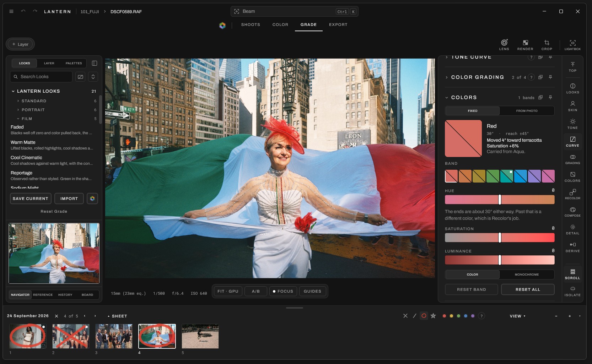Viewport: 592px width, 364px height.
Task: Collapse the Lantern Looks group
Action: 13,91
